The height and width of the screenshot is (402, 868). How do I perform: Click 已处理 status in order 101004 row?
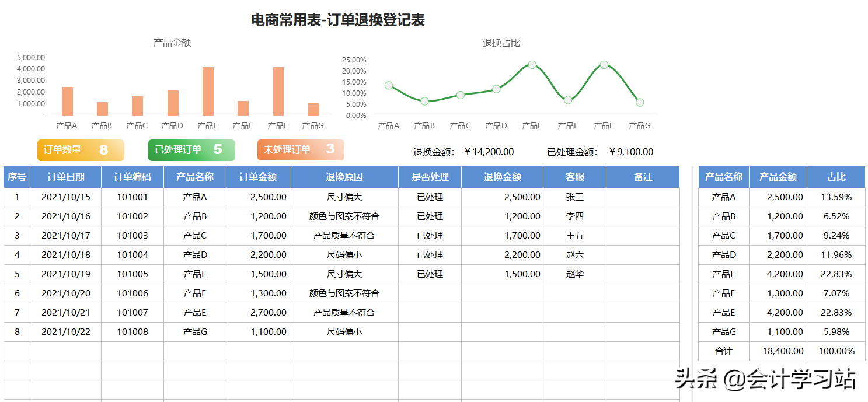click(430, 255)
